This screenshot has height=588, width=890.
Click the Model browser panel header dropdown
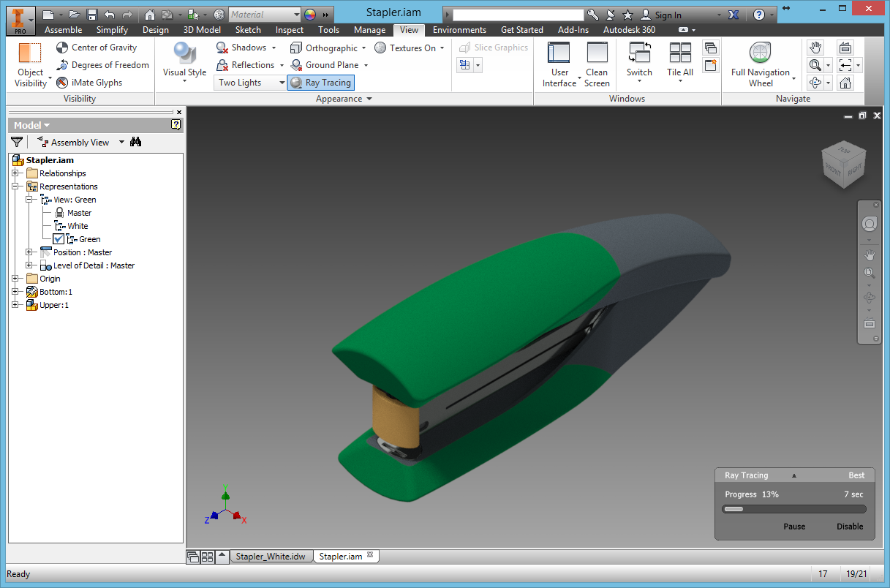click(x=31, y=125)
